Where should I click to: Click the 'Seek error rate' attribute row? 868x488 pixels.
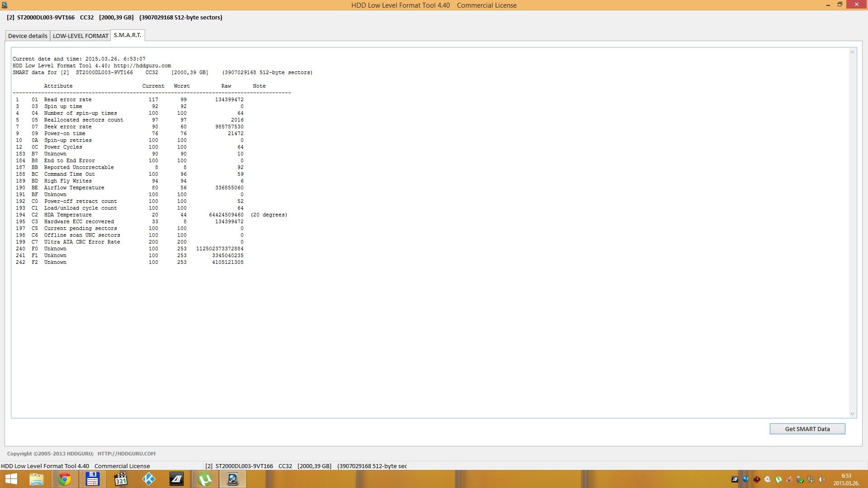click(x=130, y=127)
